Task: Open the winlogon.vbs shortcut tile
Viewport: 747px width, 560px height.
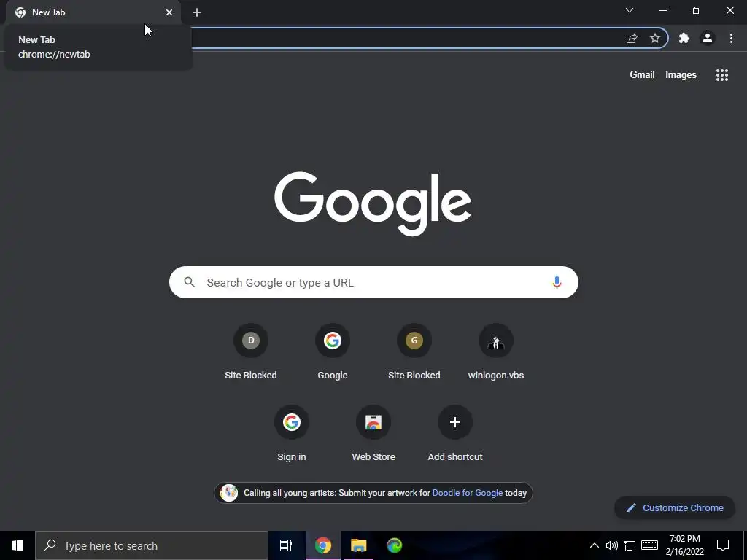Action: 496,352
